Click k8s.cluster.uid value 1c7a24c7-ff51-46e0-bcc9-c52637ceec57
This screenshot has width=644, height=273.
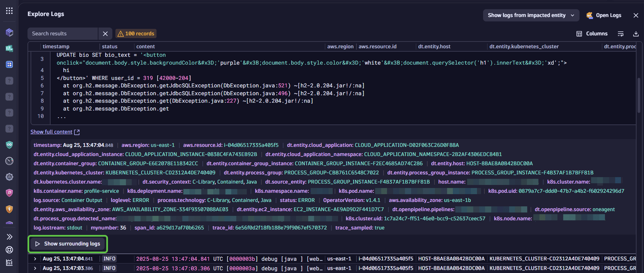[435, 219]
